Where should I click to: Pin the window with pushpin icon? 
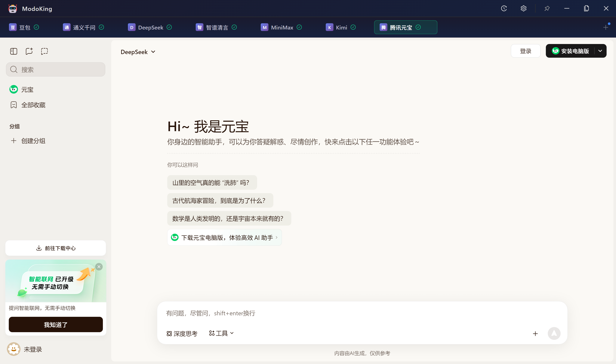[547, 8]
